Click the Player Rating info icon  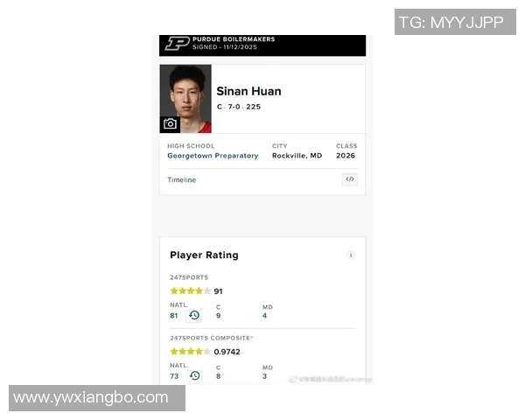point(351,255)
